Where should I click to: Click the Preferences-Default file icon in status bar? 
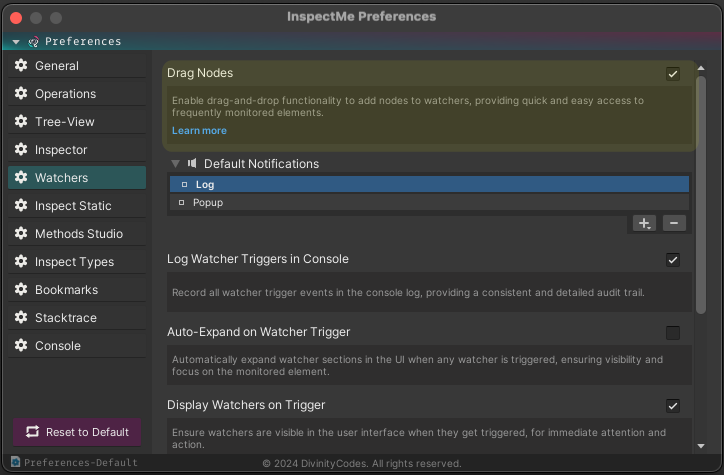(x=16, y=462)
